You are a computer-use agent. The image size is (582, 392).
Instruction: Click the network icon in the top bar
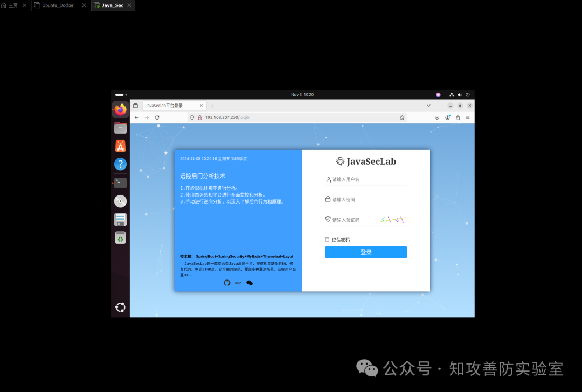click(452, 95)
